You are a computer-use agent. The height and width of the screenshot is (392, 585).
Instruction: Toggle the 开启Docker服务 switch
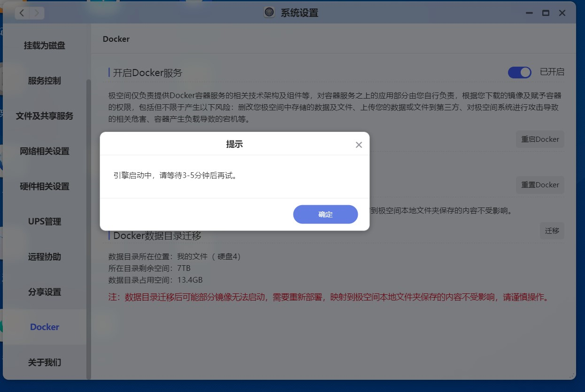coord(519,72)
